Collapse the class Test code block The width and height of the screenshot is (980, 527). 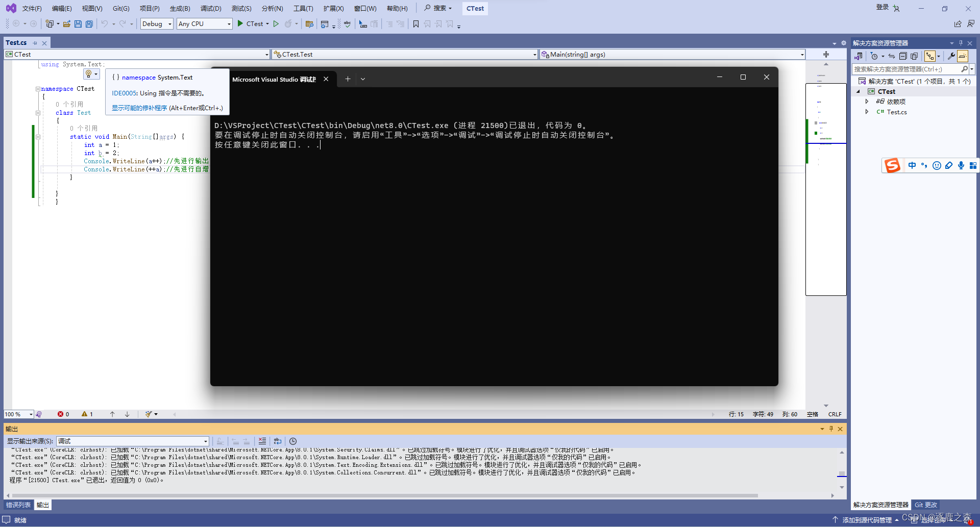coord(38,113)
